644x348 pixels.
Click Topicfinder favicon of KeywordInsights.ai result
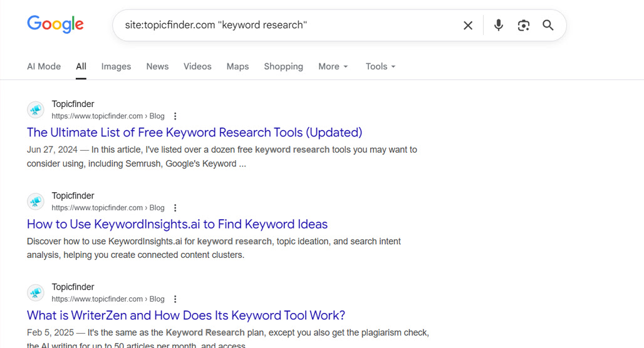tap(36, 202)
